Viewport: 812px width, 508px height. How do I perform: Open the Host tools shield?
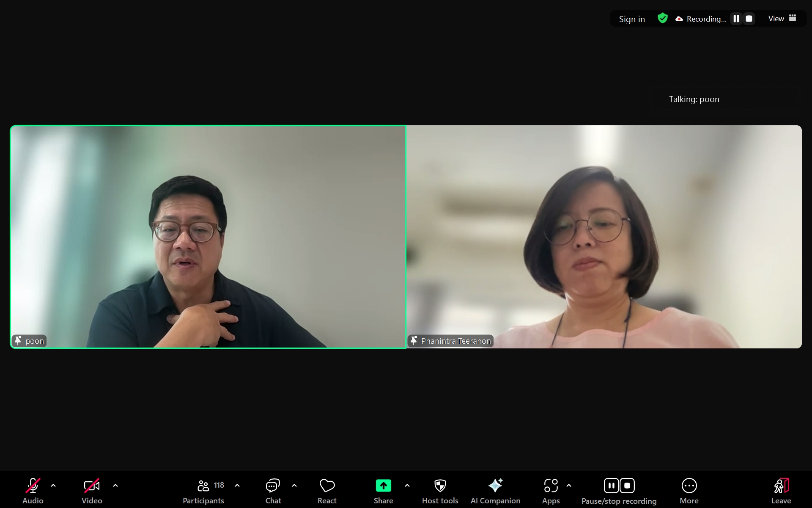(x=440, y=490)
